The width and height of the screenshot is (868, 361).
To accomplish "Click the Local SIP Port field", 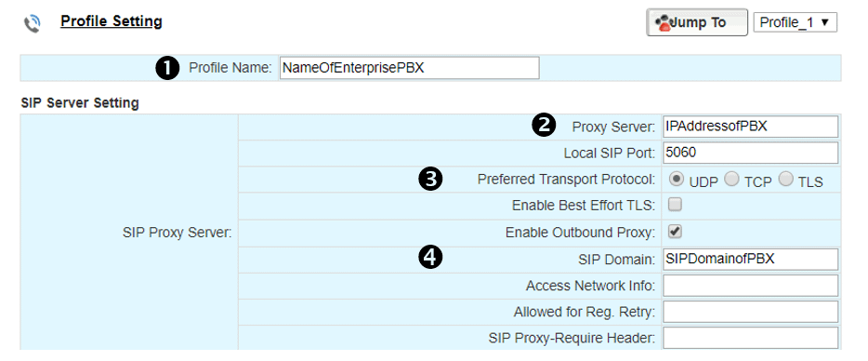I will 751,153.
